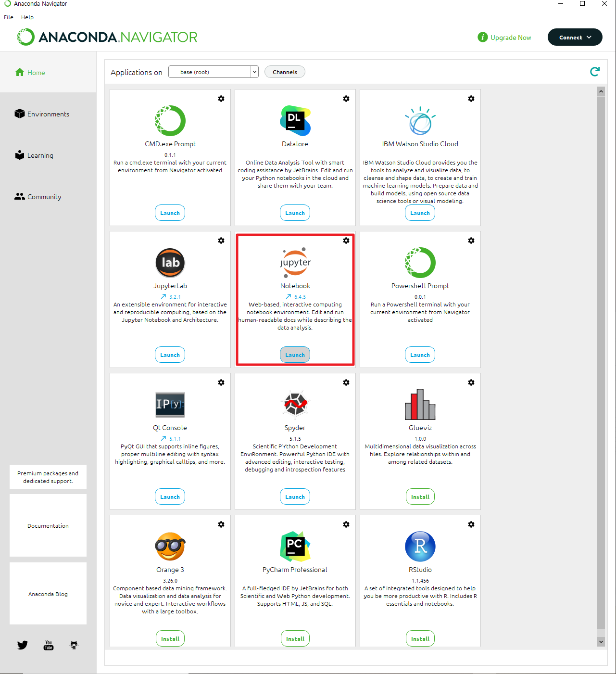This screenshot has width=616, height=674.
Task: Open settings gear on IBM Watson Studio card
Action: pyautogui.click(x=471, y=99)
